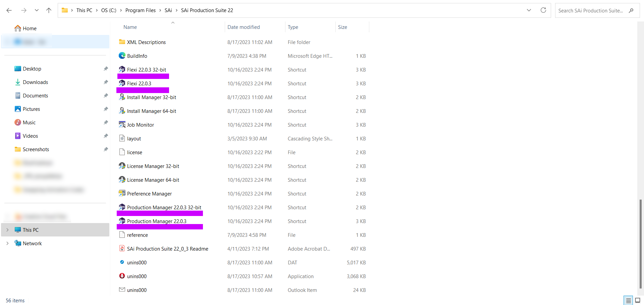Select unins000 DAT file icon
Viewport: 644px width, 305px height.
122,262
